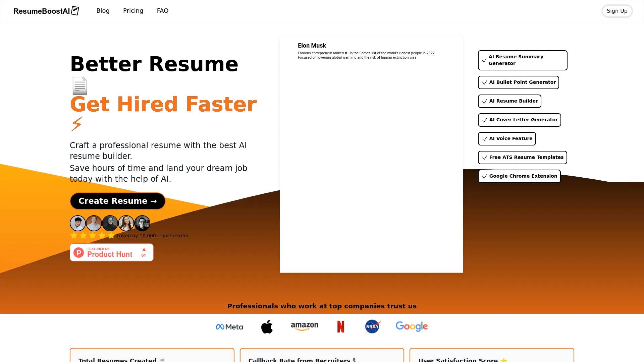Viewport: 644px width, 362px height.
Task: Open the Pricing dropdown menu
Action: tap(133, 11)
